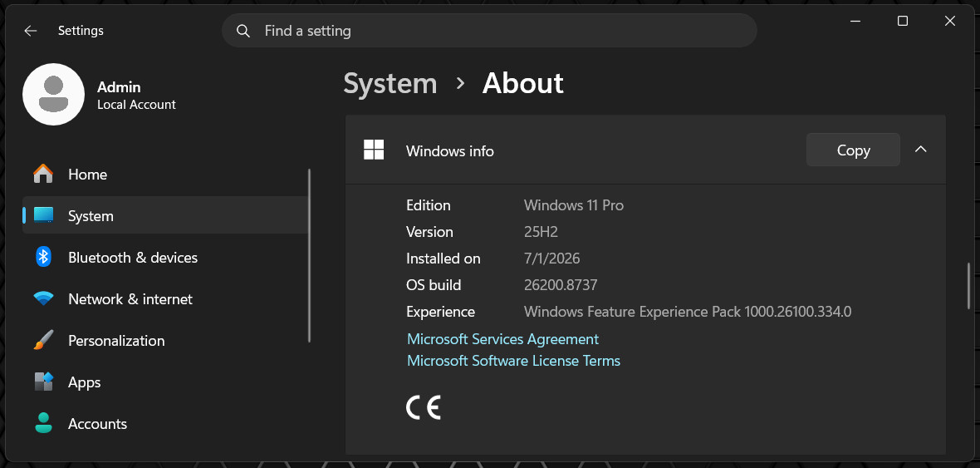The height and width of the screenshot is (468, 980).
Task: Minimize the Settings window
Action: coord(855,22)
